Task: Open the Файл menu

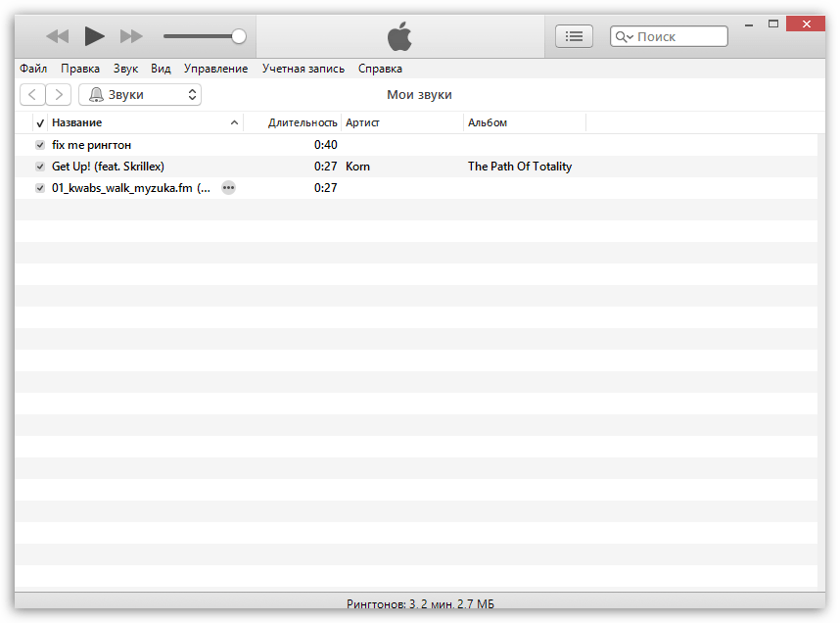Action: point(33,69)
